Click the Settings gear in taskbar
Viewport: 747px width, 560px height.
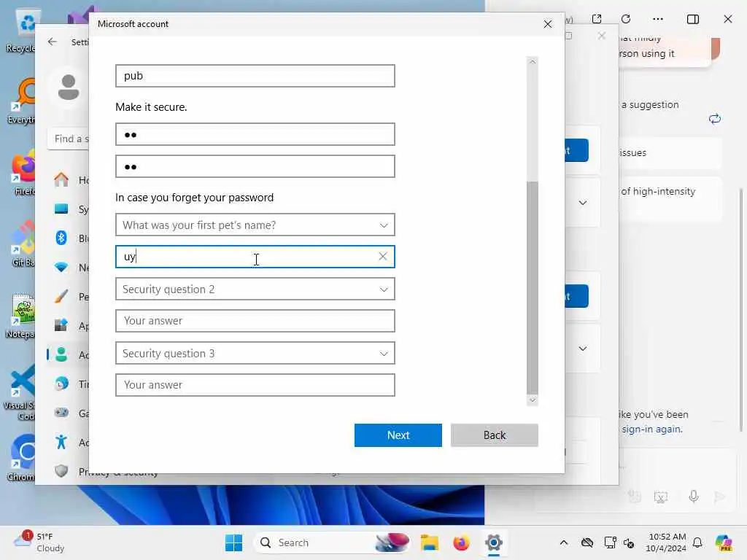point(494,542)
